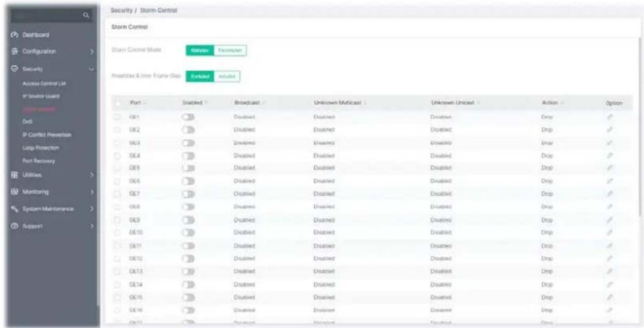Image resolution: width=644 pixels, height=328 pixels.
Task: Toggle the GE6 enabled switch
Action: point(188,181)
